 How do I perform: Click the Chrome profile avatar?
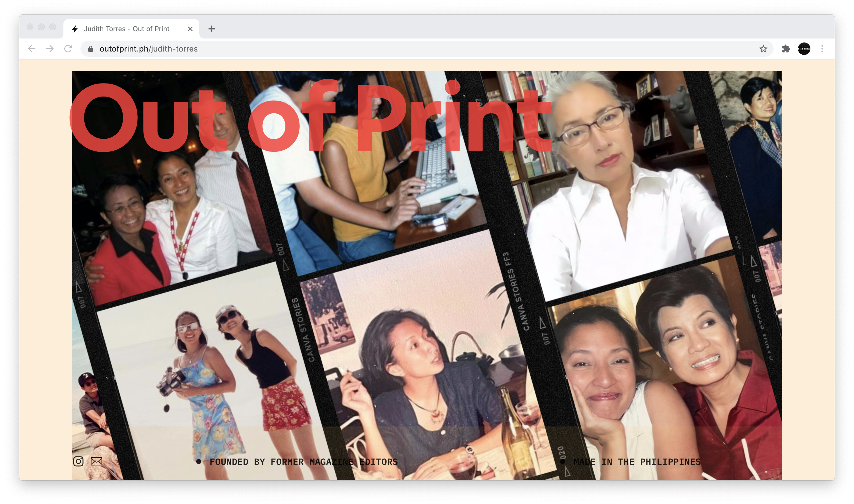(x=804, y=49)
